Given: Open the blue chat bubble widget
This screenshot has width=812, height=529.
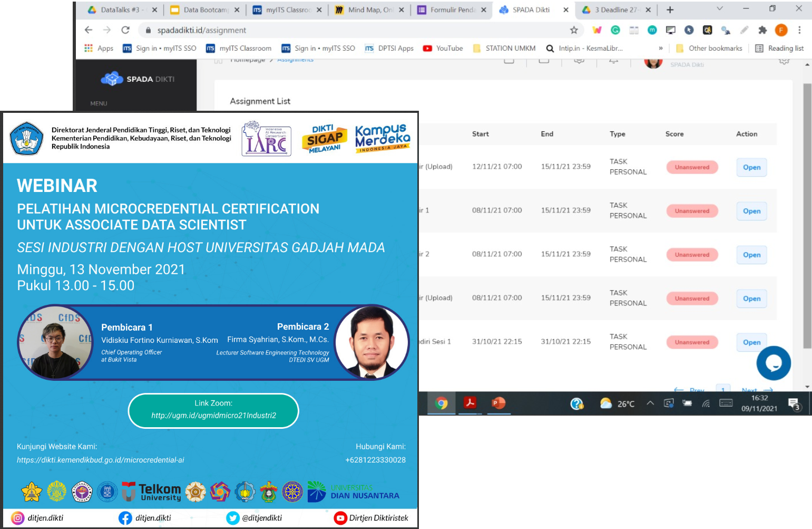Looking at the screenshot, I should [774, 363].
